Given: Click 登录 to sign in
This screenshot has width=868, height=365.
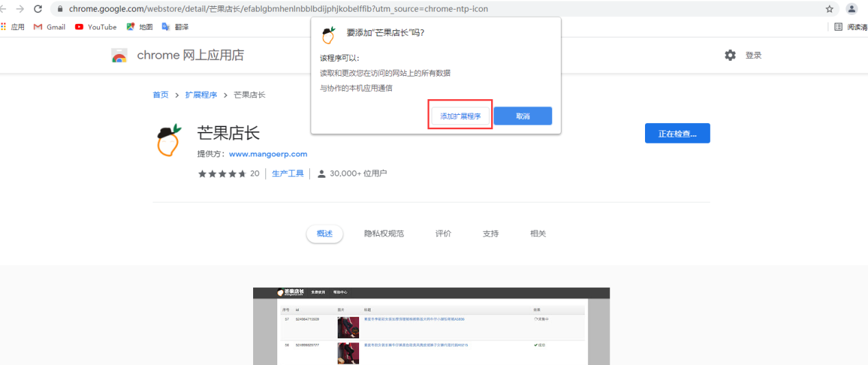Looking at the screenshot, I should coord(753,55).
